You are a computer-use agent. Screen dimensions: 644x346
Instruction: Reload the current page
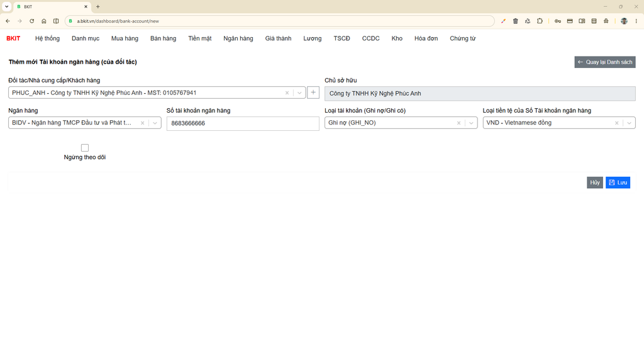pyautogui.click(x=31, y=21)
